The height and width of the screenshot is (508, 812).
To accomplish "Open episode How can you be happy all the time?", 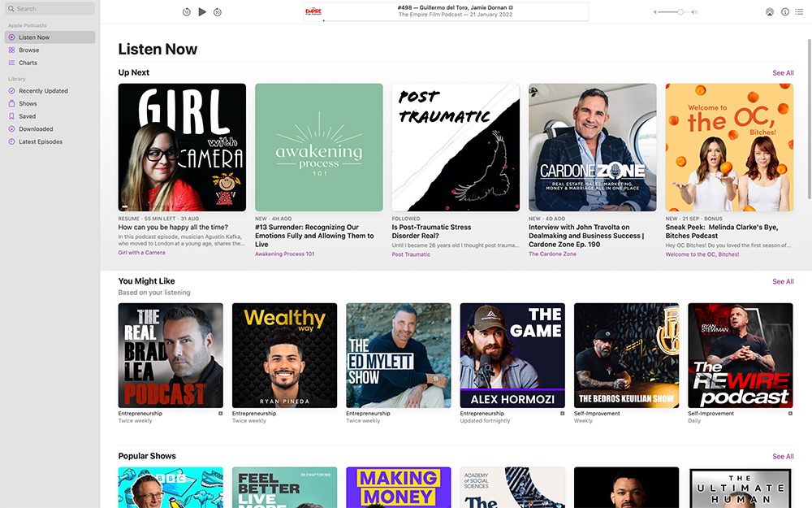I will tap(173, 227).
